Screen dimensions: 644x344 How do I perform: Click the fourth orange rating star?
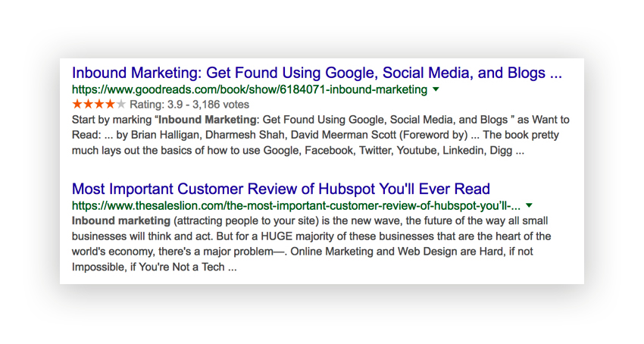tap(110, 105)
